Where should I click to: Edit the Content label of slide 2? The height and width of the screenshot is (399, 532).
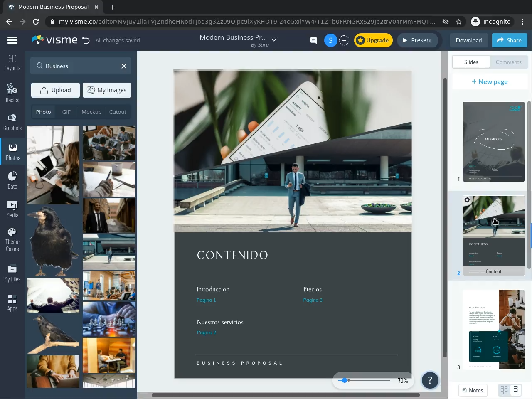pyautogui.click(x=494, y=271)
